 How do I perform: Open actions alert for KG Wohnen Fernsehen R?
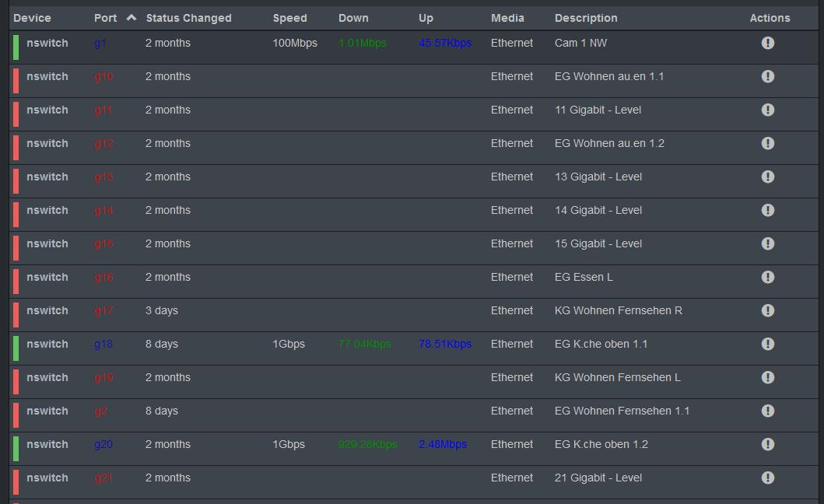(767, 310)
